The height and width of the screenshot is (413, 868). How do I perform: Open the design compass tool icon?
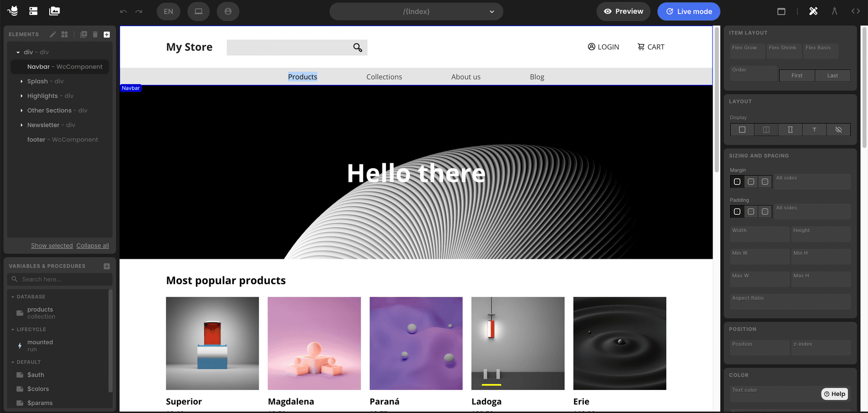pyautogui.click(x=834, y=11)
